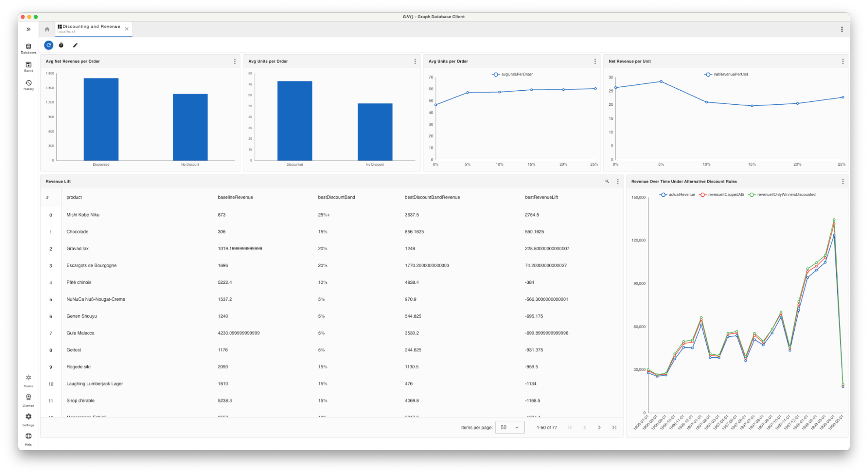Open search in the Revenue Lift panel

point(607,181)
